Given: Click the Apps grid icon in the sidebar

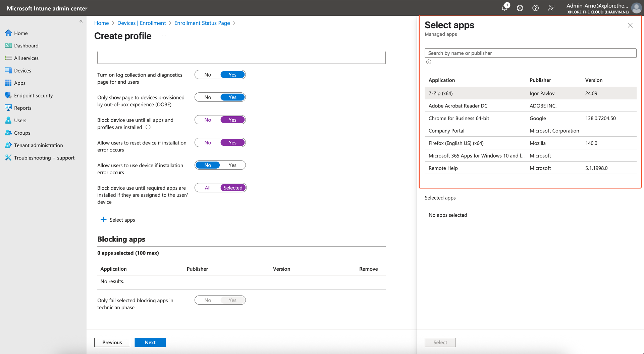Looking at the screenshot, I should click(x=8, y=83).
